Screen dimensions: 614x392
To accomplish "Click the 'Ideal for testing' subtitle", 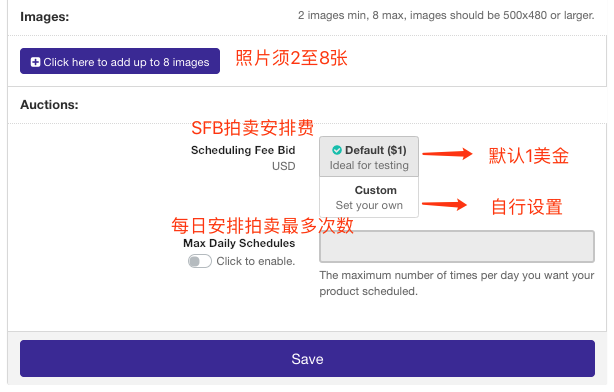I will (x=369, y=165).
